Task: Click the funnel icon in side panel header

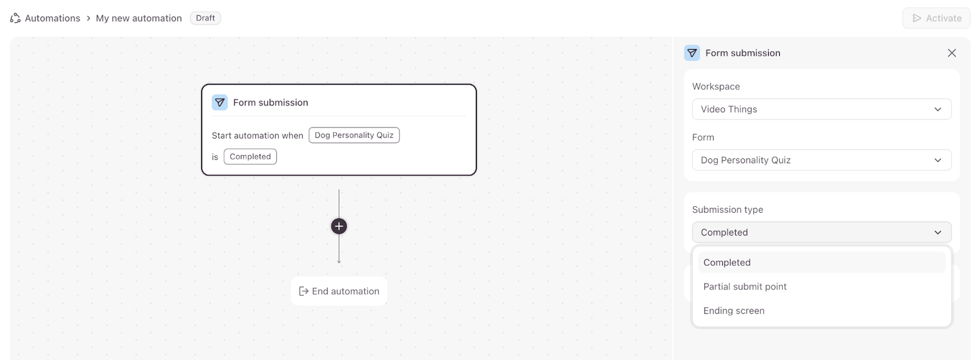Action: [692, 53]
